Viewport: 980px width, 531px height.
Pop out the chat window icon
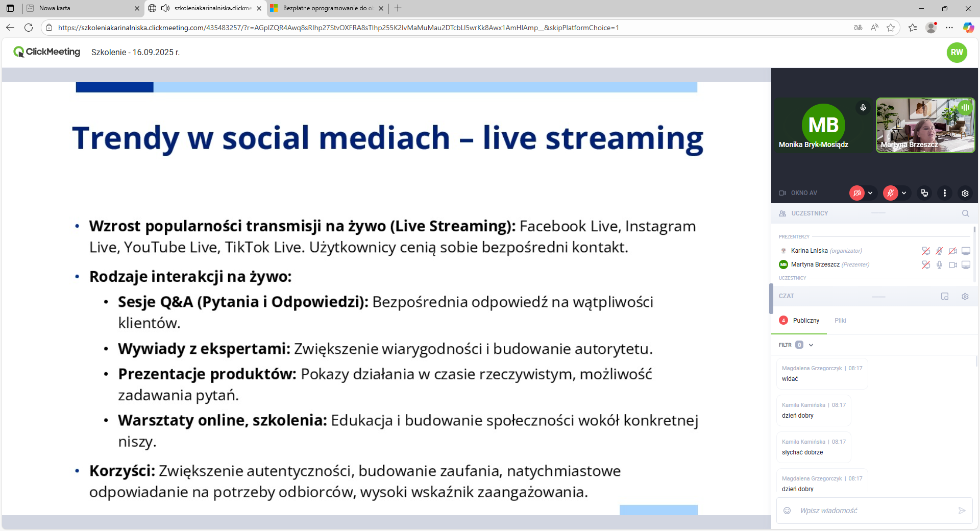945,296
